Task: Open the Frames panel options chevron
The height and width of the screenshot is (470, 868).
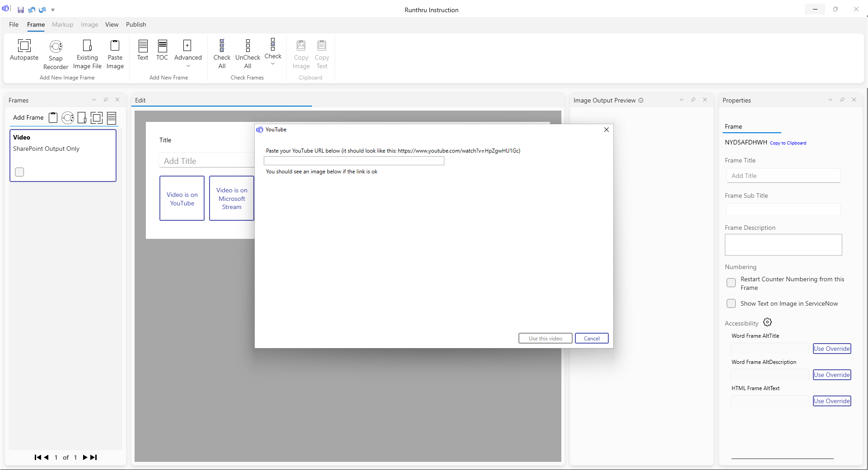Action: pyautogui.click(x=94, y=100)
